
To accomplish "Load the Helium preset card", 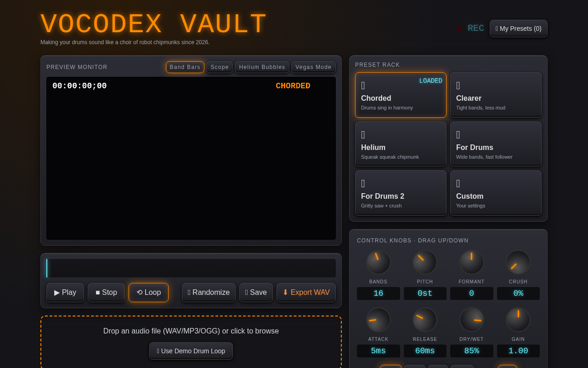I will 401,144.
